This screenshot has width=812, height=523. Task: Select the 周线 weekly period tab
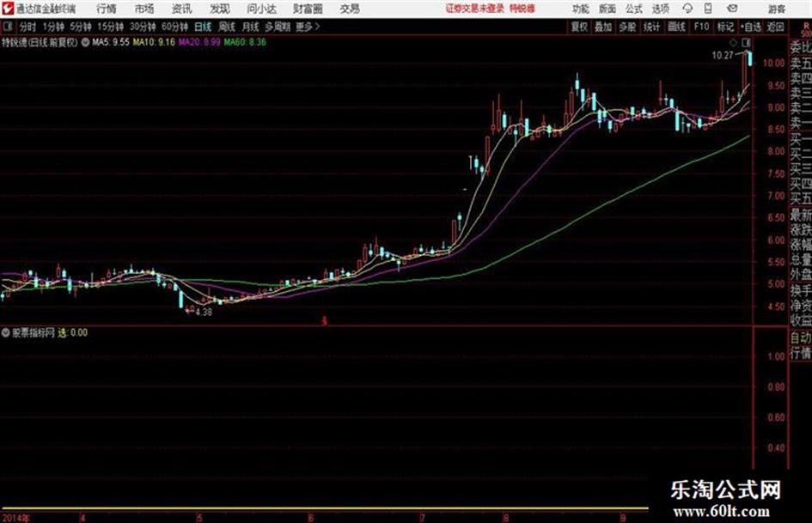click(x=227, y=27)
